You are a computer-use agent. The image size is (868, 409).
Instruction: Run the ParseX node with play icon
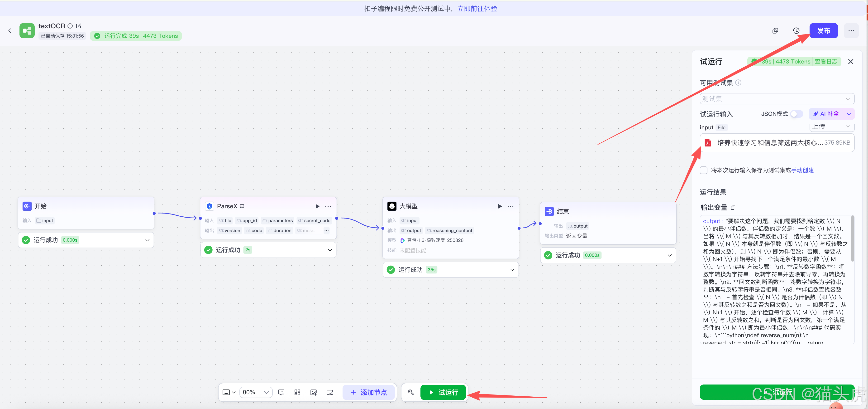pos(317,206)
